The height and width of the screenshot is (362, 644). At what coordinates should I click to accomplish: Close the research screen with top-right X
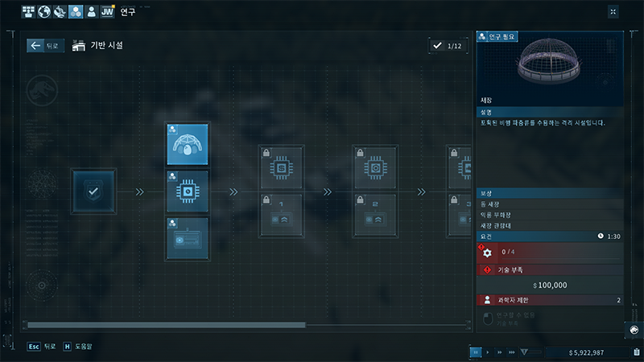[613, 11]
